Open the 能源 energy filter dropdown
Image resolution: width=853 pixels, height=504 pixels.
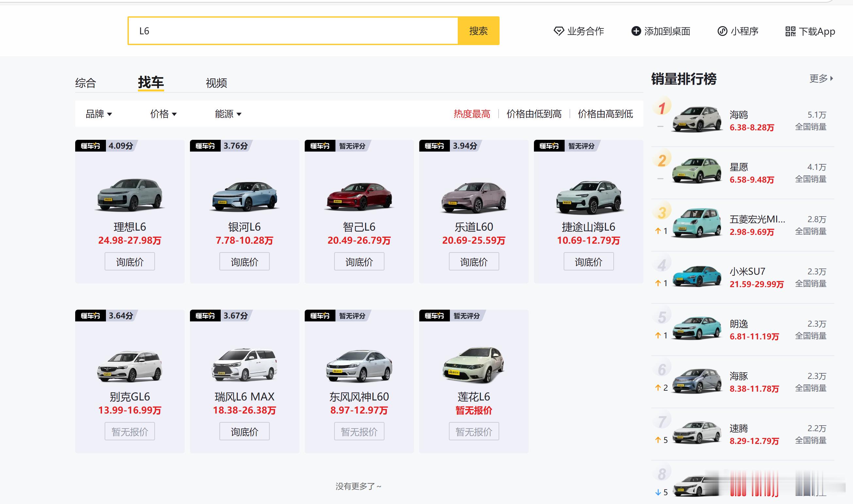228,114
